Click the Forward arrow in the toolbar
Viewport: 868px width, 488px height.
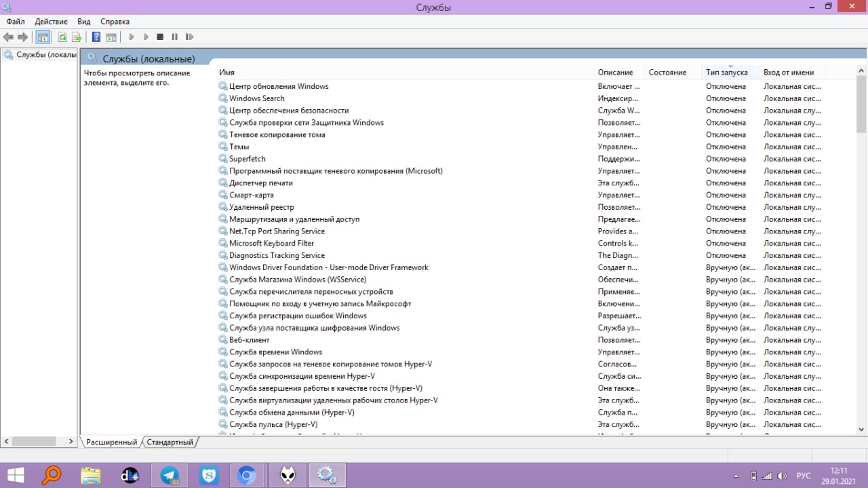[22, 37]
